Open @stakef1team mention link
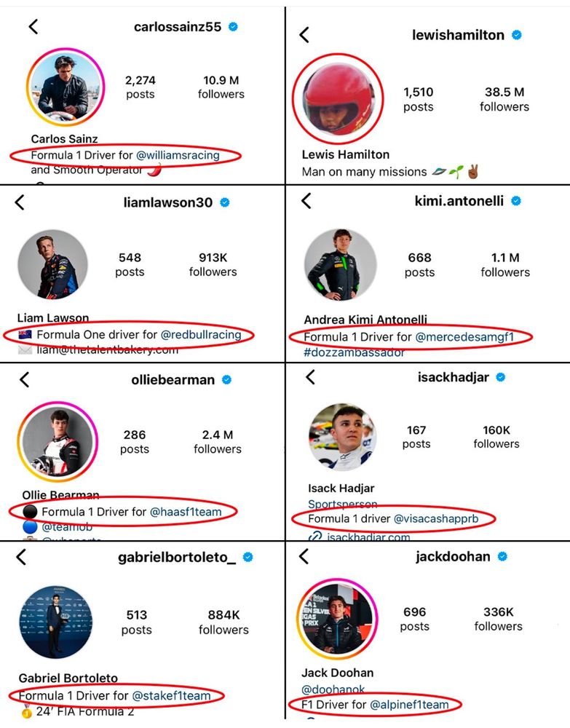 click(171, 695)
